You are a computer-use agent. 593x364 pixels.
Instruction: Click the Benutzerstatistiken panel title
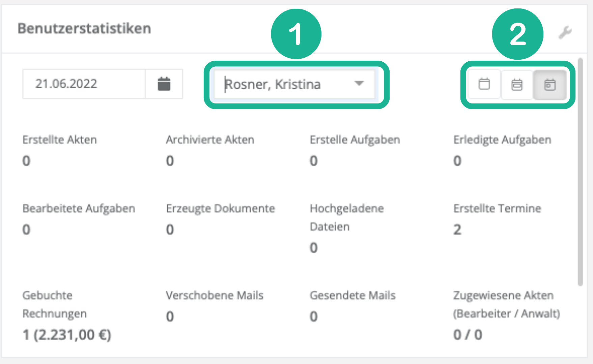point(84,29)
